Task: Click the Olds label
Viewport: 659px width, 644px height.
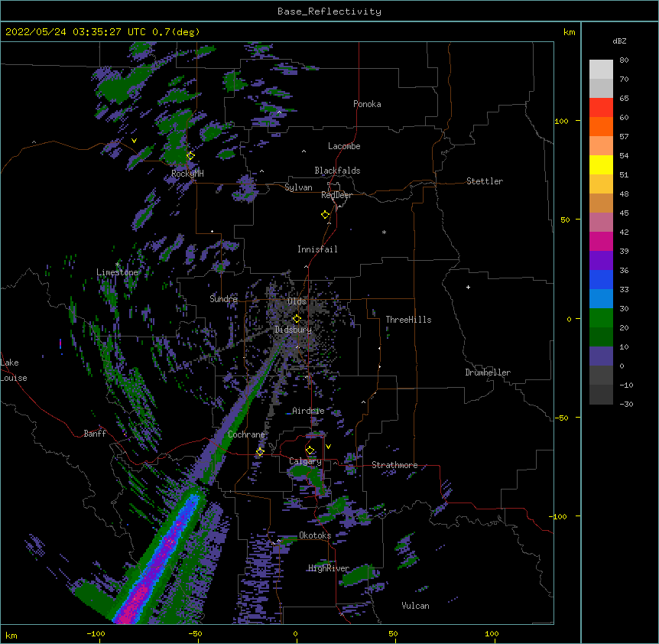Action: [297, 301]
